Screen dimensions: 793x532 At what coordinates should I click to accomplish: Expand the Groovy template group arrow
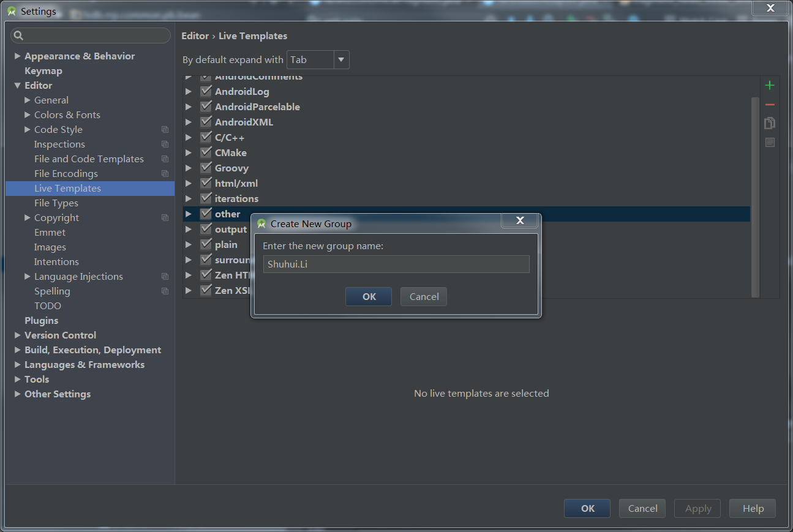point(189,168)
